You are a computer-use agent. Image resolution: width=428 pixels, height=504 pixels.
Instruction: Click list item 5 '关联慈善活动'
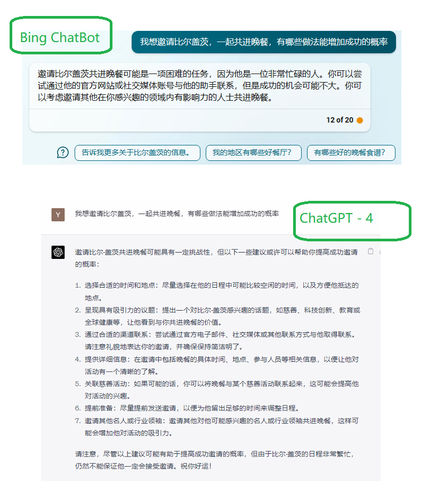click(106, 384)
